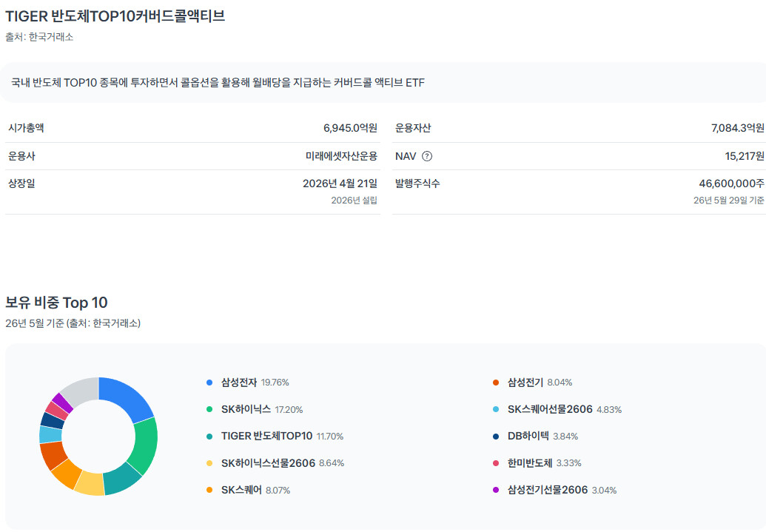Click the ETF description sentence
This screenshot has width=766, height=532.
[x=218, y=83]
